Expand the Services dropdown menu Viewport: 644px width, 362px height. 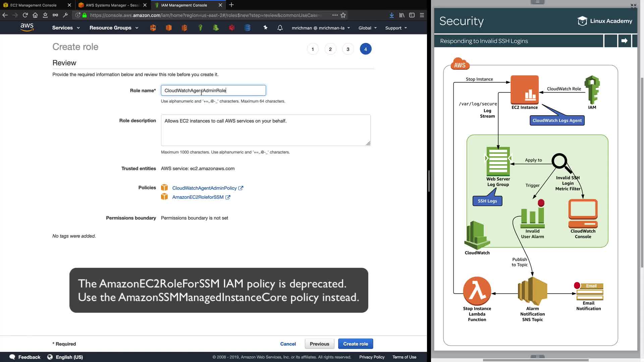pyautogui.click(x=66, y=28)
